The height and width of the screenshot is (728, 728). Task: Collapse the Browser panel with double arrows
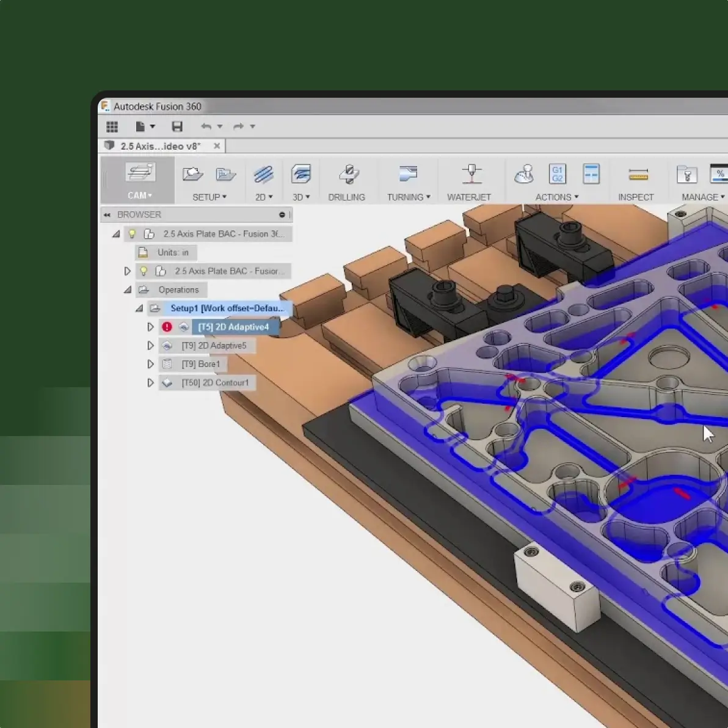(106, 214)
